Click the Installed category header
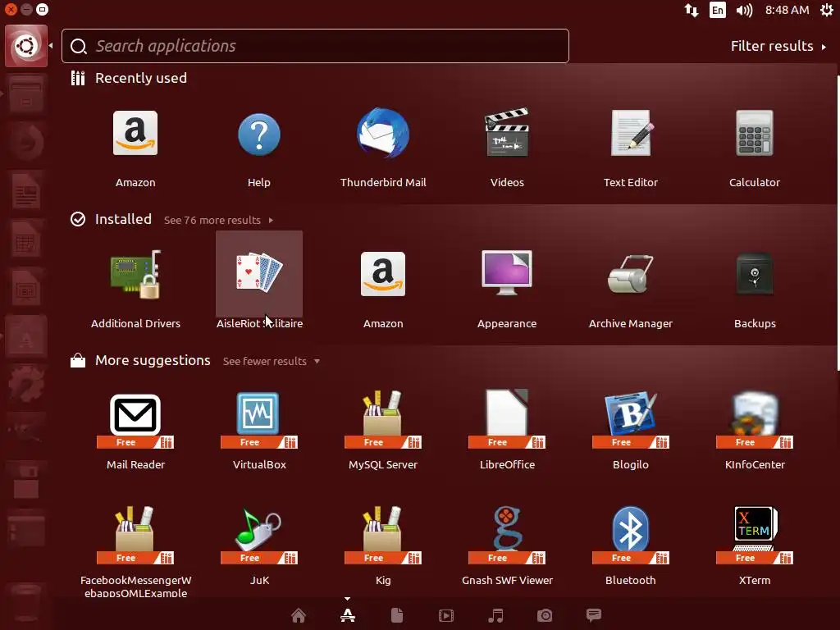Image resolution: width=840 pixels, height=630 pixels. (x=123, y=219)
